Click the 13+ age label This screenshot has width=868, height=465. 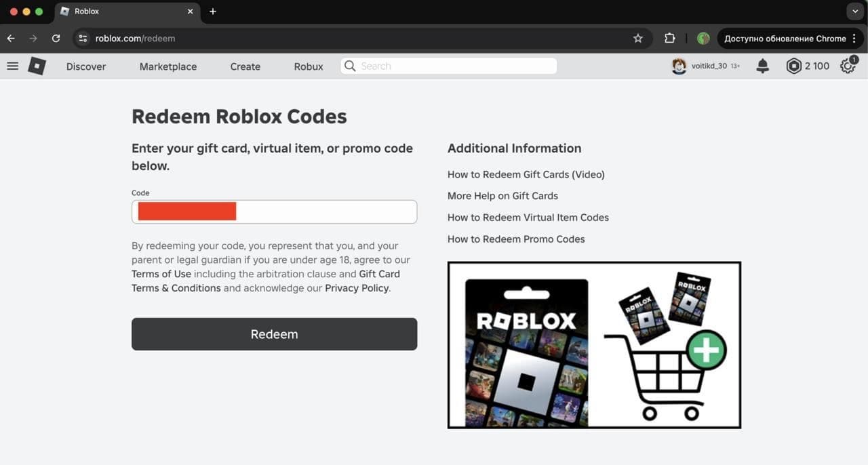(x=735, y=66)
